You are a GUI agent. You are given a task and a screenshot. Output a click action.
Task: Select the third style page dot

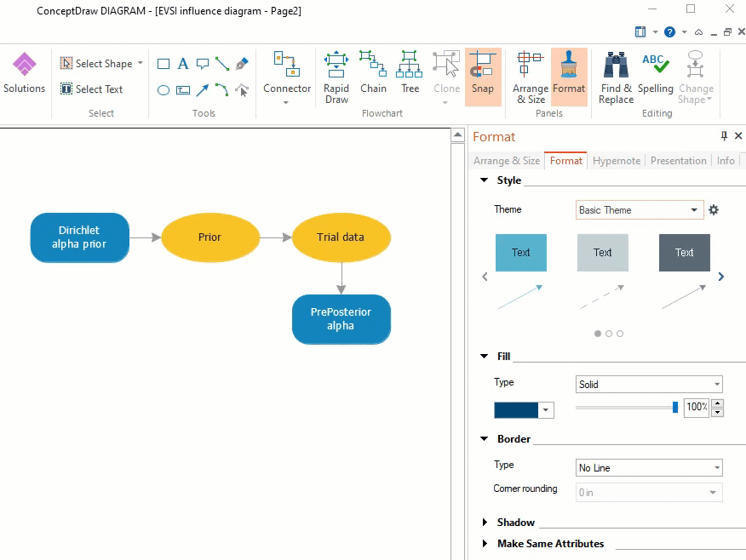[x=620, y=334]
